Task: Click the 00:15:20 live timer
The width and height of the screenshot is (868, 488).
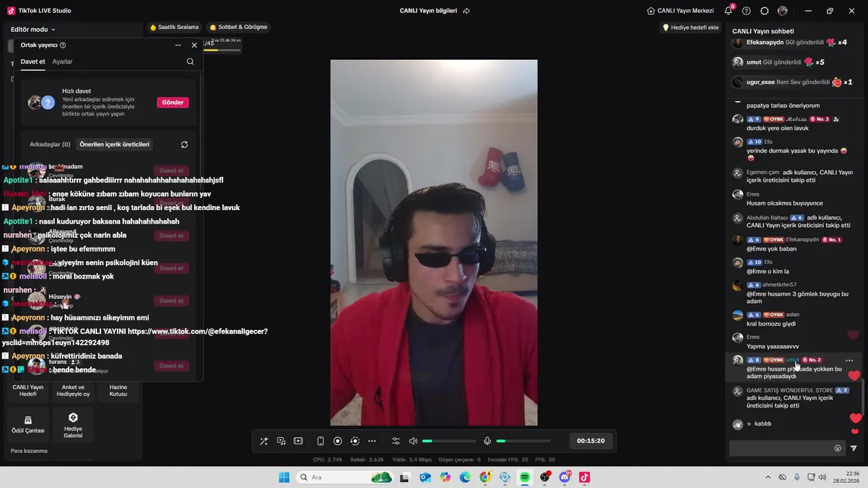Action: [591, 441]
